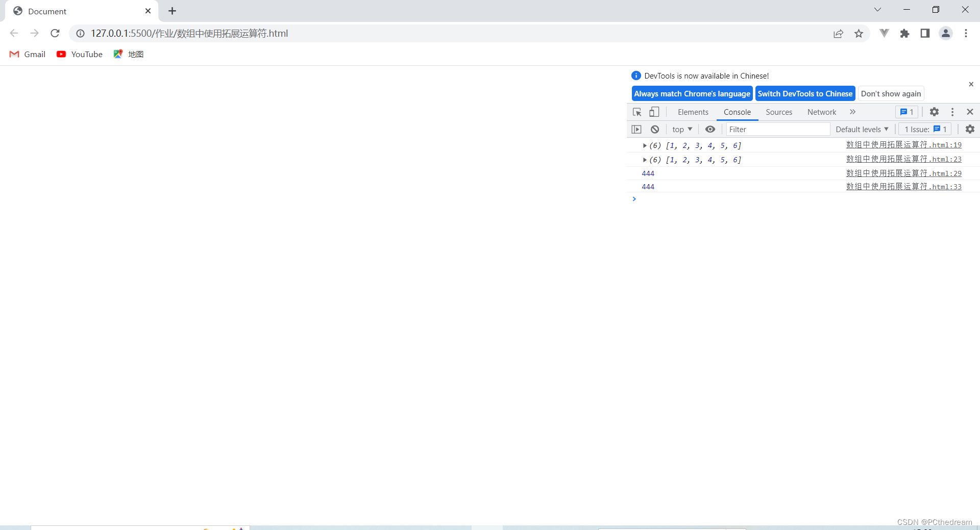Toggle the browser side panel
The image size is (980, 530).
point(925,33)
